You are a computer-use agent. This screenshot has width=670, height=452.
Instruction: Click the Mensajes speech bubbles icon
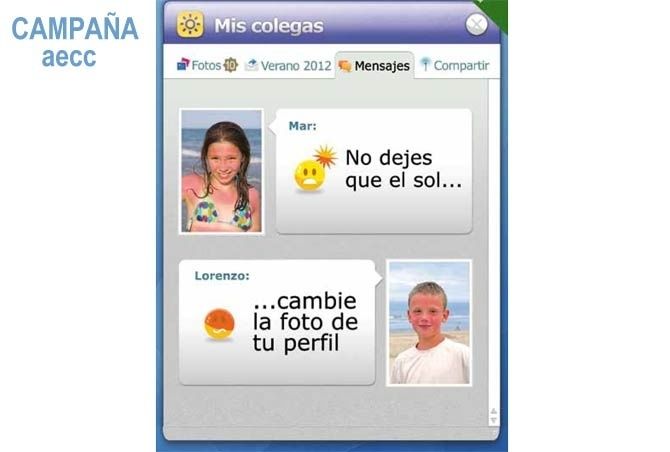(344, 66)
